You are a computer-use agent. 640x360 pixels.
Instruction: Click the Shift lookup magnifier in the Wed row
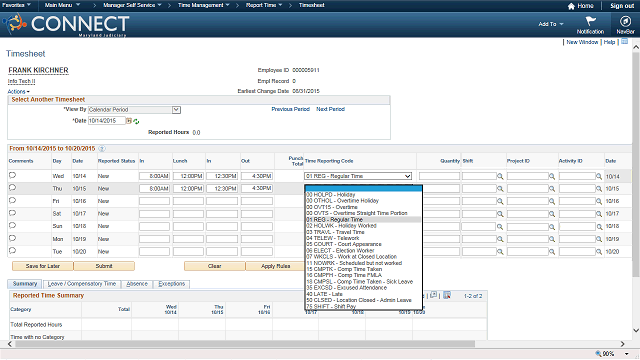[x=500, y=176]
